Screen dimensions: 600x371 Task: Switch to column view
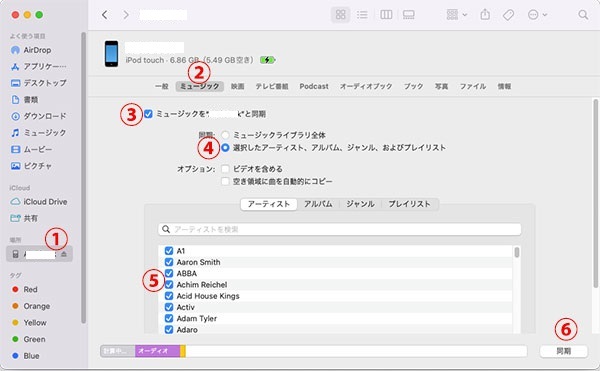pos(386,15)
